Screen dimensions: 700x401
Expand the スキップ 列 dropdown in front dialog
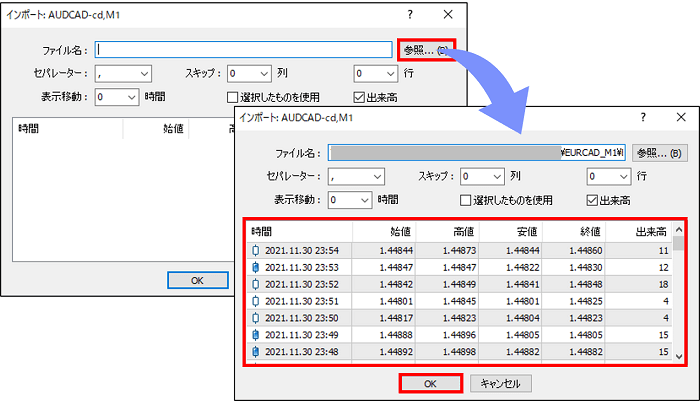point(481,176)
